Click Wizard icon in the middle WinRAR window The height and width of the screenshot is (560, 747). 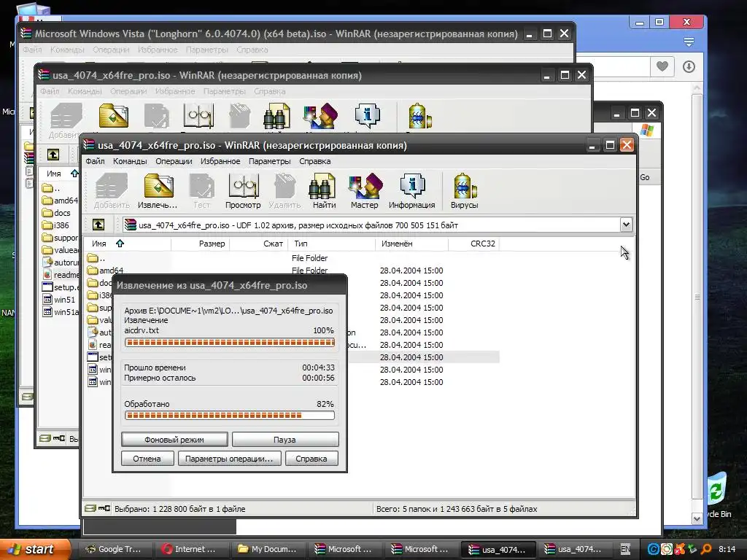(x=321, y=116)
